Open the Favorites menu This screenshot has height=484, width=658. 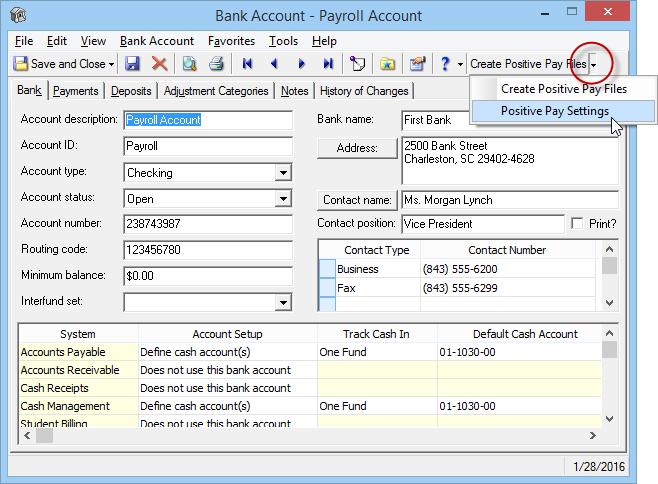pyautogui.click(x=231, y=41)
